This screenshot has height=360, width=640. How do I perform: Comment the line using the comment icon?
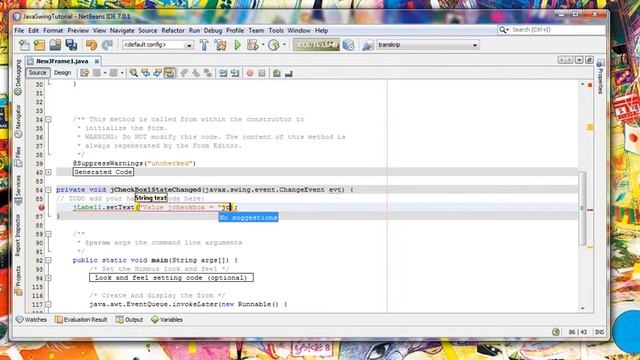pos(277,73)
